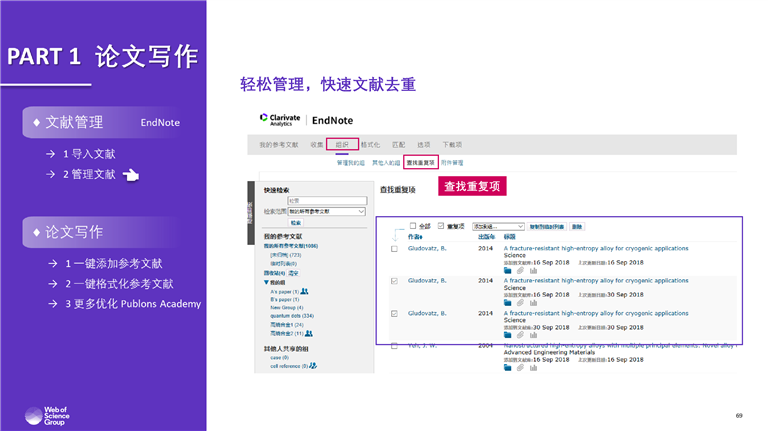Go to 附件管理 sub-tab

point(452,163)
